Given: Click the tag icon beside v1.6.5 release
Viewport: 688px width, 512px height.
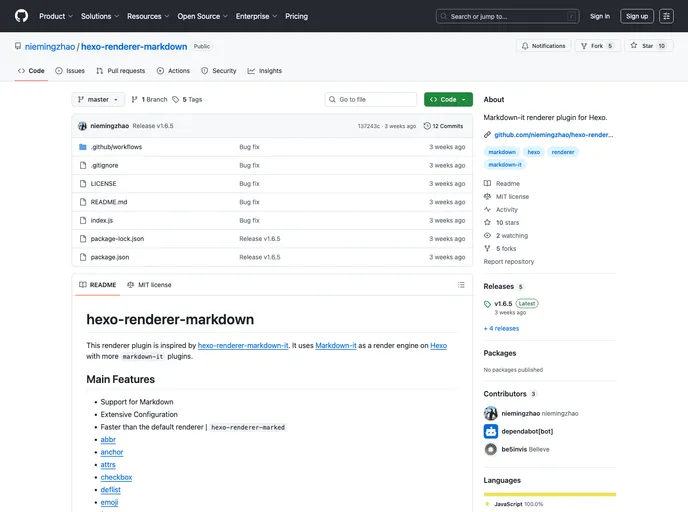Looking at the screenshot, I should [487, 304].
